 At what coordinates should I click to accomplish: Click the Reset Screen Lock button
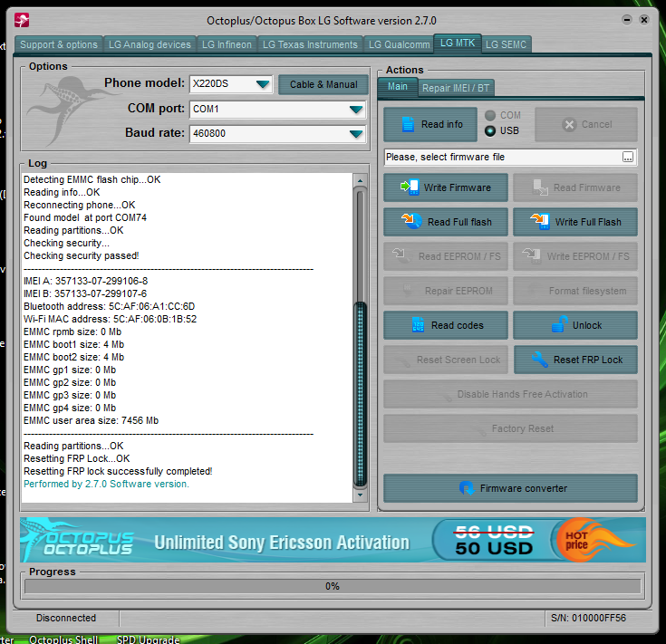446,360
